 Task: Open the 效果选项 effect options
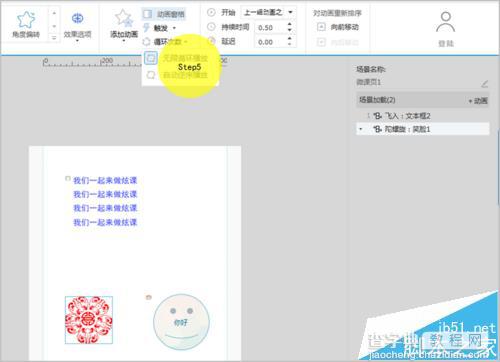click(77, 27)
